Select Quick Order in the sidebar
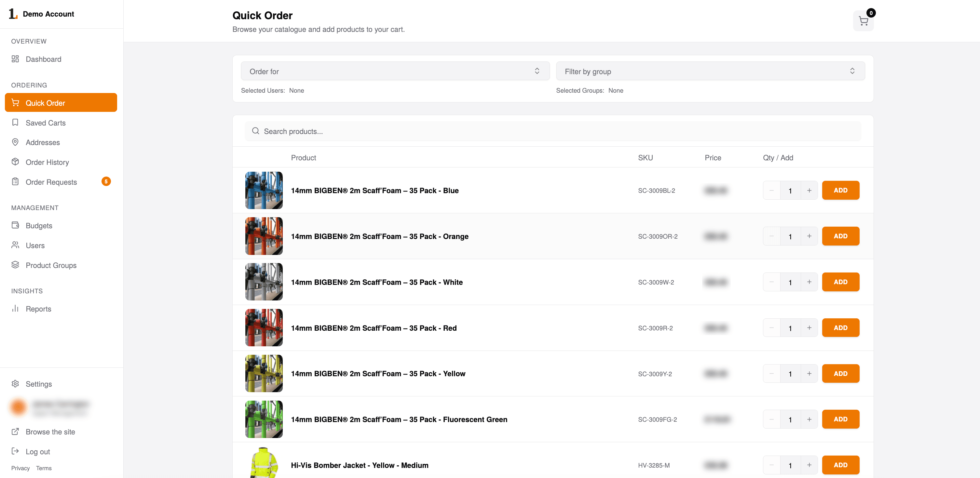Screen dimensions: 980x478 61,103
